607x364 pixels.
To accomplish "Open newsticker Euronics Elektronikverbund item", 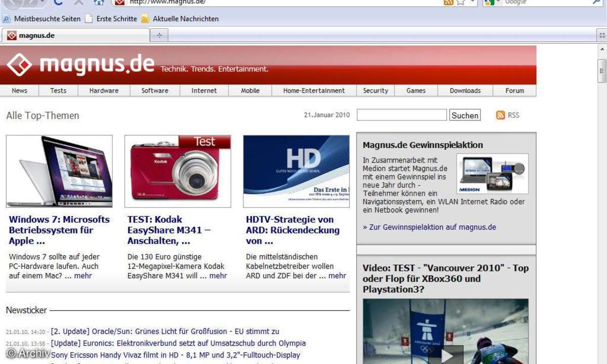I will click(178, 343).
